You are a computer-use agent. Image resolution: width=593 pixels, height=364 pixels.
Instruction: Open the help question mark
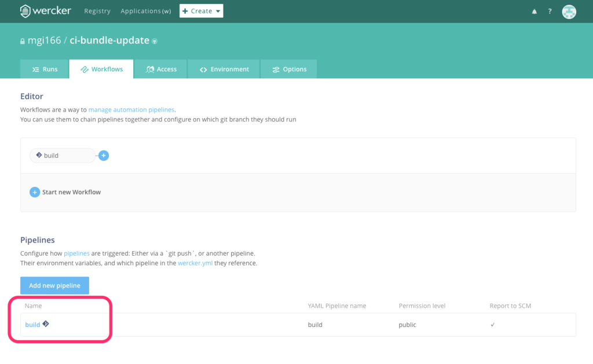[550, 12]
